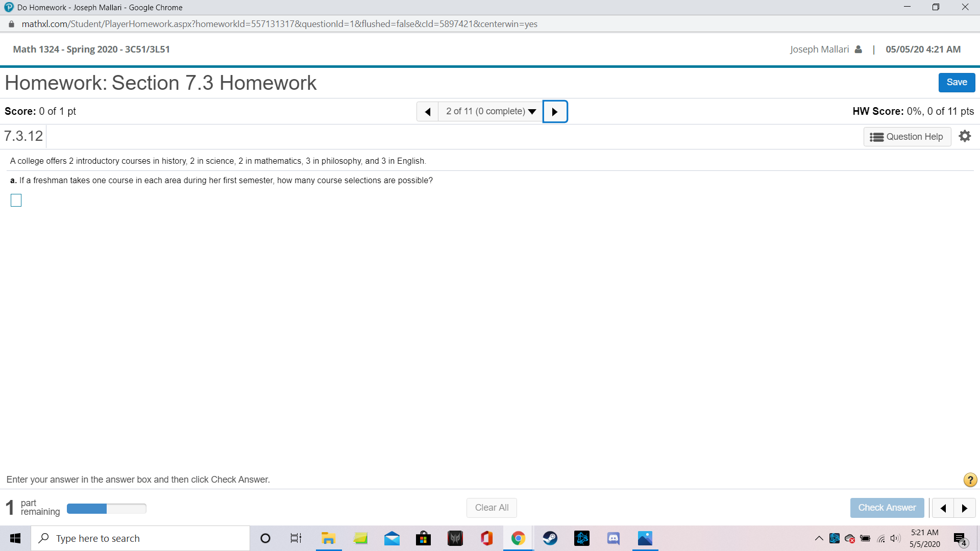Click the part remaining progress bar

click(106, 508)
